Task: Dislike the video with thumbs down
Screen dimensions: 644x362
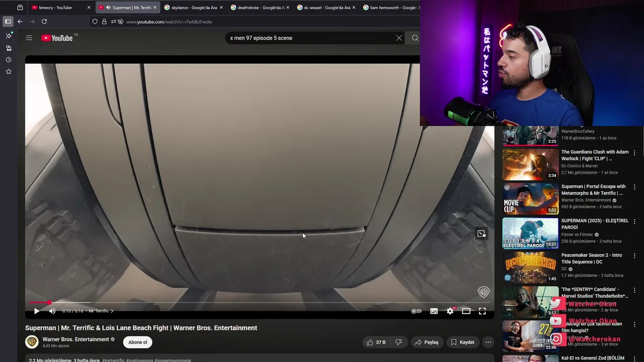Action: [398, 342]
